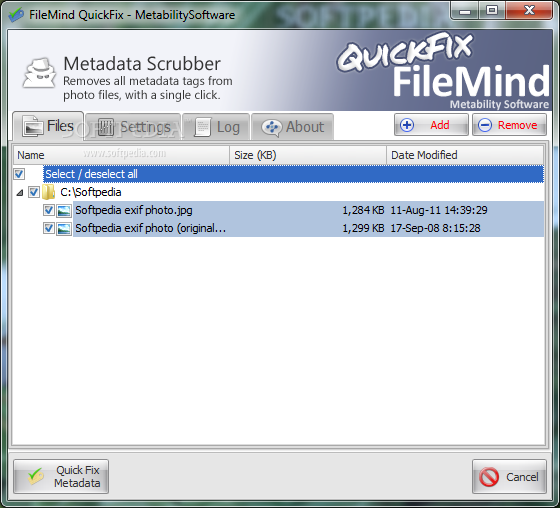Click the Settings tab sliders icon

pos(106,127)
